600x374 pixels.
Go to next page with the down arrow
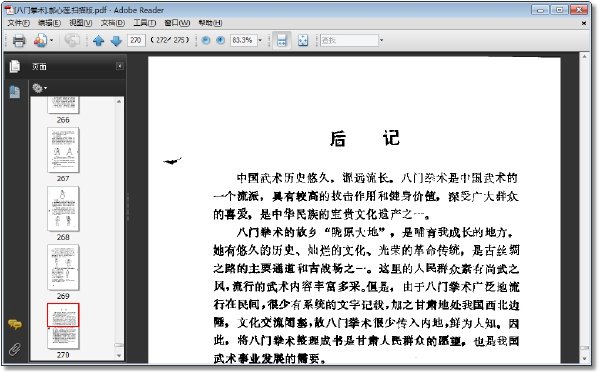[116, 40]
